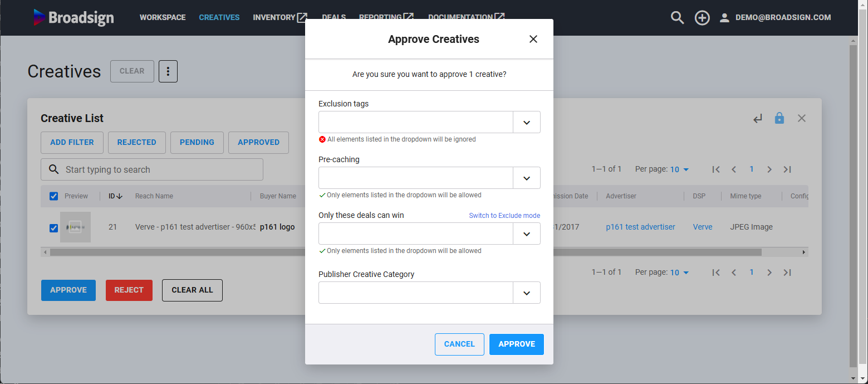Click next page arrow in top pagination
Image resolution: width=868 pixels, height=384 pixels.
click(769, 169)
